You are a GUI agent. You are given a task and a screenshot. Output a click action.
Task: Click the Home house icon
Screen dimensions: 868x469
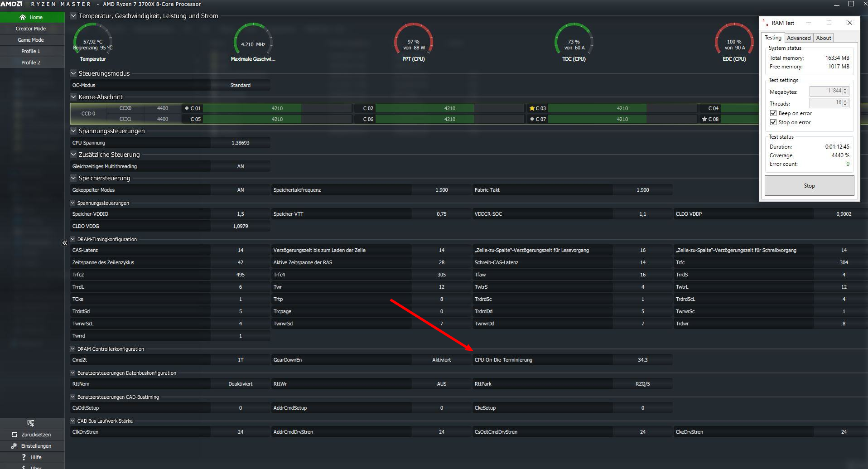[23, 17]
